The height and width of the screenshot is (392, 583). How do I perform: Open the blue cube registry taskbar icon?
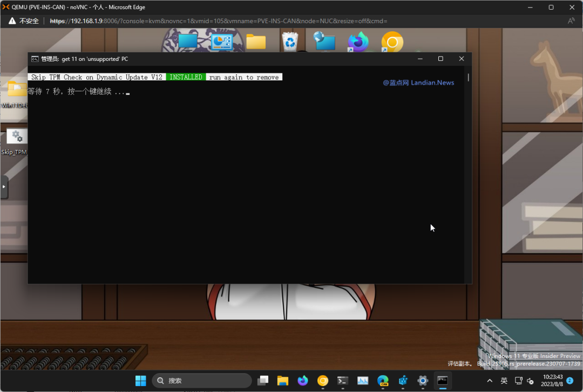403,381
